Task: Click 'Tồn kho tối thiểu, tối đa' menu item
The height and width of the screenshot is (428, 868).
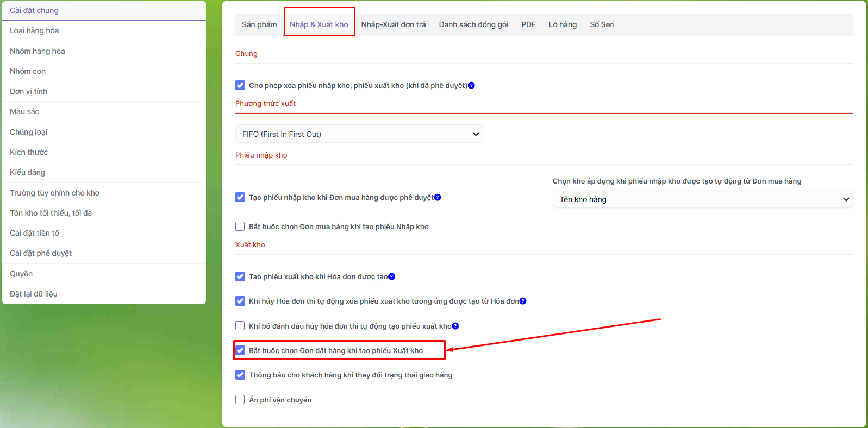Action: click(x=51, y=213)
